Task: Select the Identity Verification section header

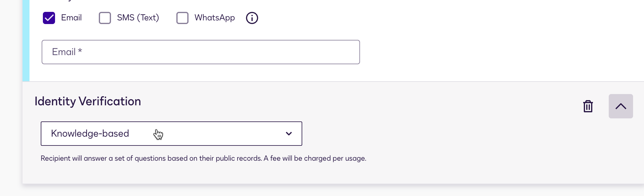Action: tap(88, 101)
